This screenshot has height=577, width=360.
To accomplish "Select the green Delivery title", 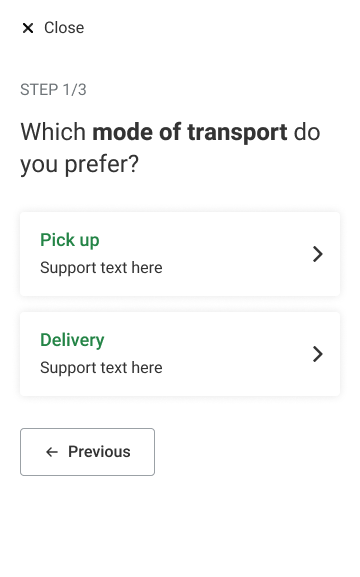I will pyautogui.click(x=72, y=340).
